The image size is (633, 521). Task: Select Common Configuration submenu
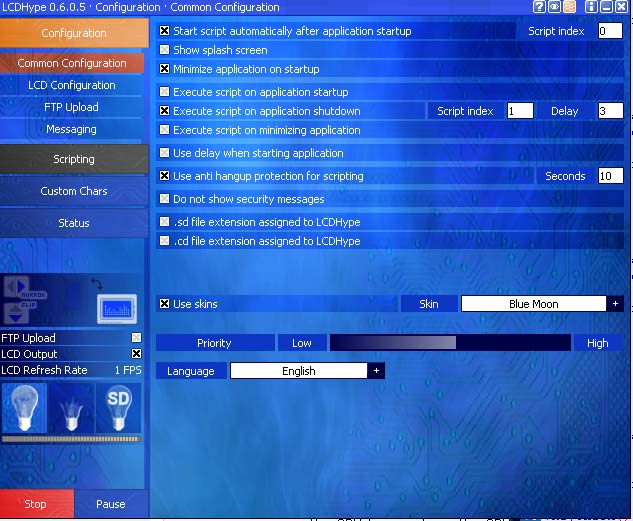72,63
